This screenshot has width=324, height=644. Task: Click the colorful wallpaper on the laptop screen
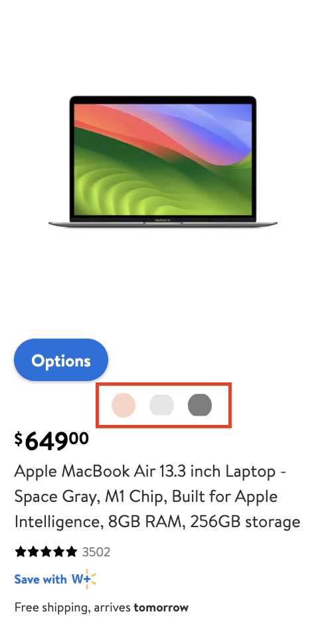coord(163,159)
